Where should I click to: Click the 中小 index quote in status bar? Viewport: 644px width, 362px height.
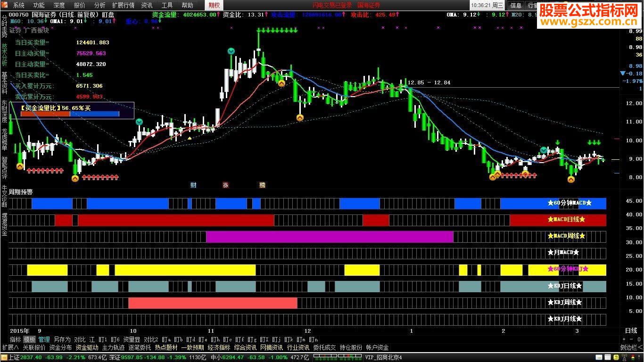coord(259,357)
